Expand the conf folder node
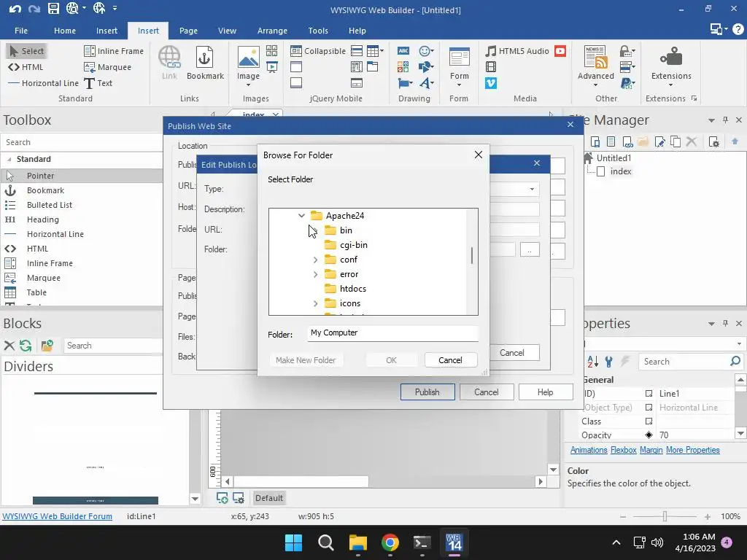 pos(315,260)
